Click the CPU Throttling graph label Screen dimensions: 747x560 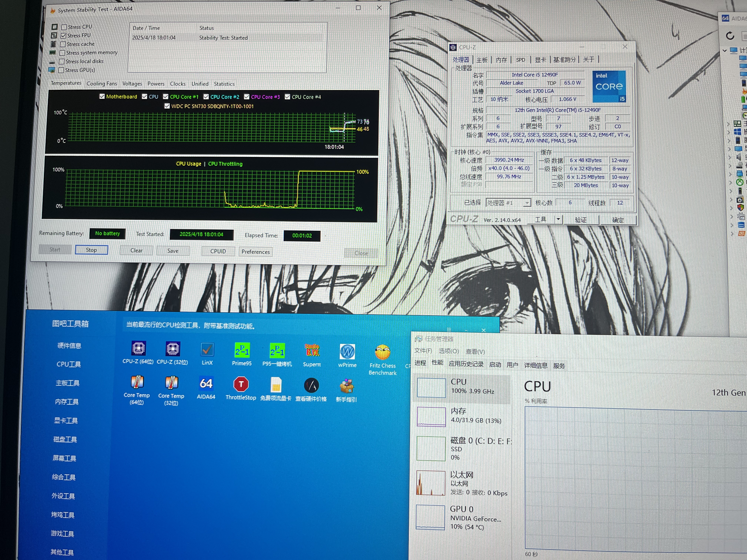(225, 164)
